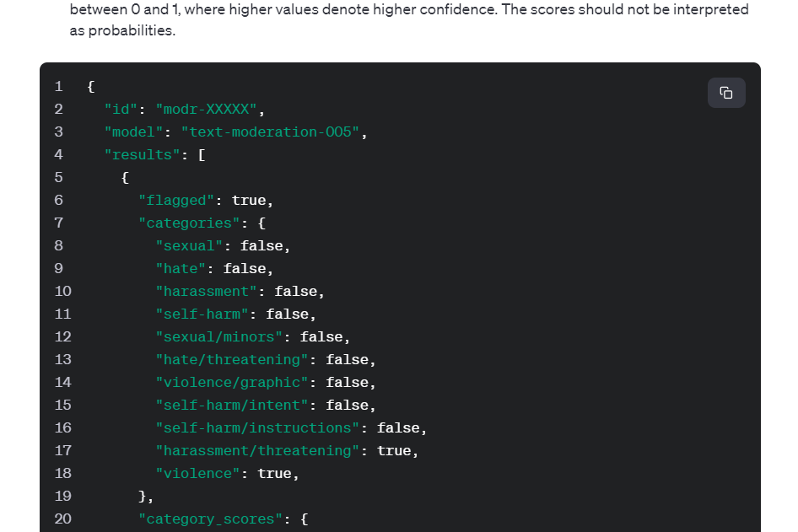Click the true value after "violence"

(x=274, y=474)
